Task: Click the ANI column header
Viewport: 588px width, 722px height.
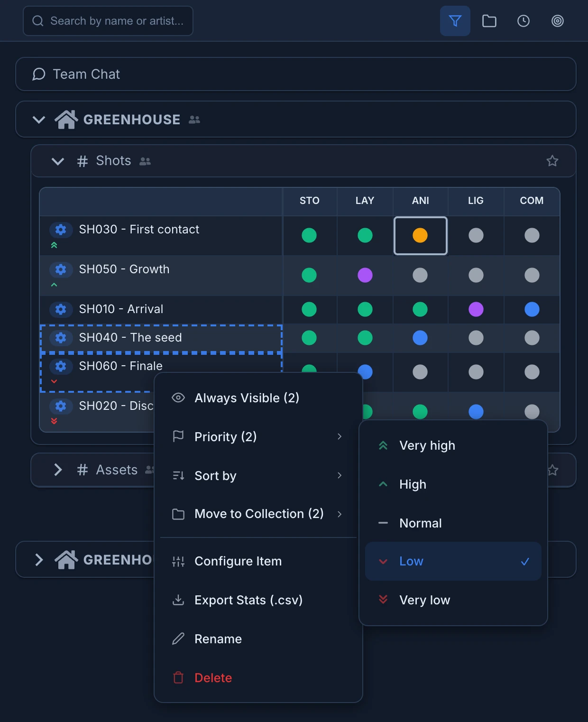Action: (x=421, y=201)
